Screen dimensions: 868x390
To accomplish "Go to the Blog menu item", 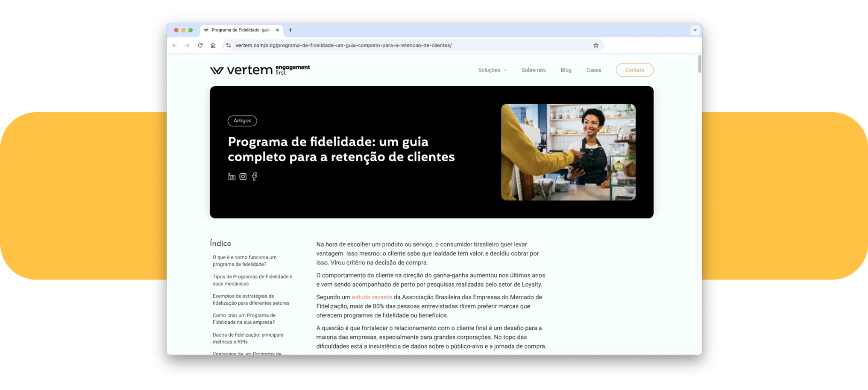I will point(566,70).
